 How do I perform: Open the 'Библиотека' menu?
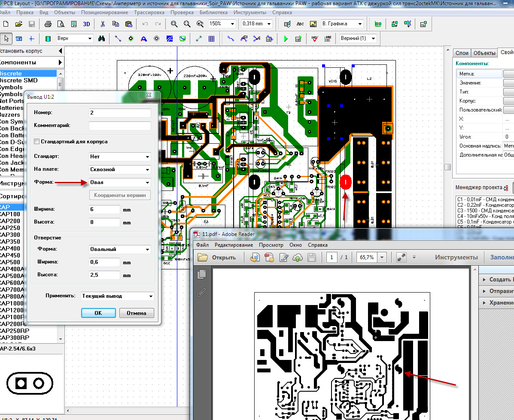point(213,12)
